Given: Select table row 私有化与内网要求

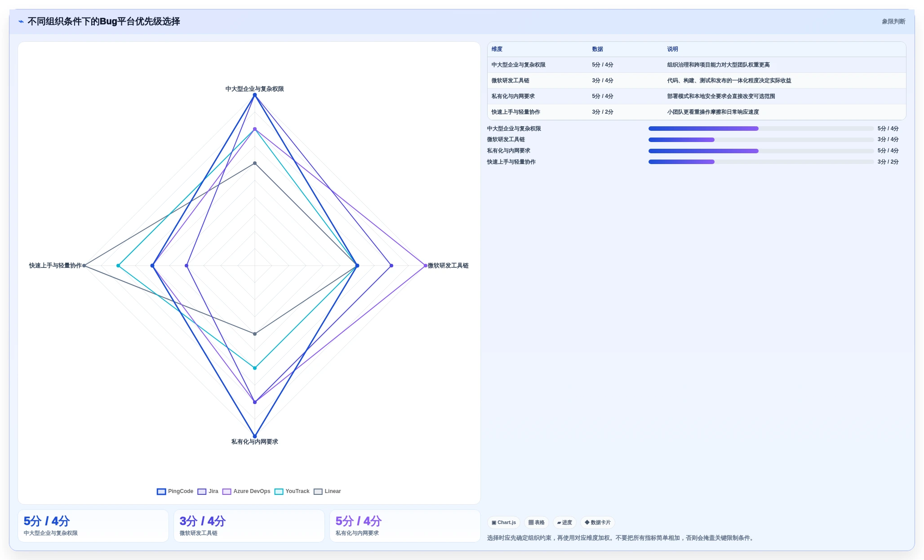Looking at the screenshot, I should click(x=697, y=96).
